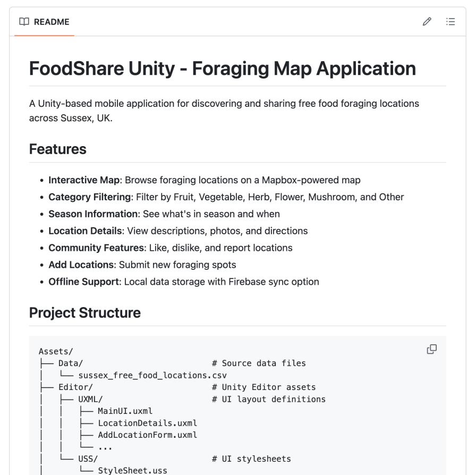The image size is (476, 475).
Task: Click 'Assets/' in the code block
Action: pyautogui.click(x=56, y=351)
